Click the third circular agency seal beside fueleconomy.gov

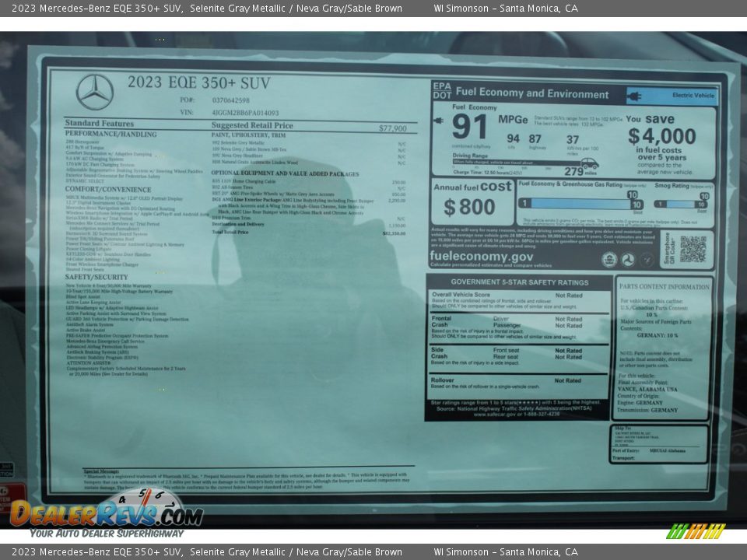(x=647, y=260)
